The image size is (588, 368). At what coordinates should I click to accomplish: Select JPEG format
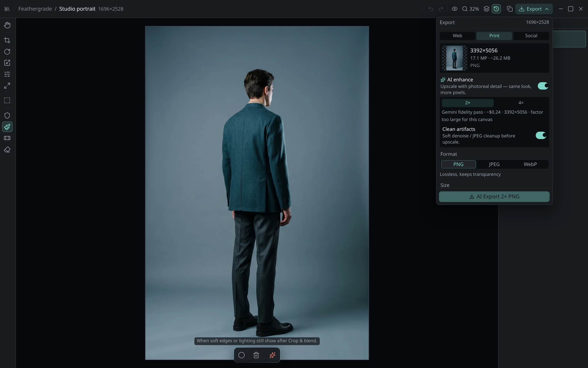point(494,164)
